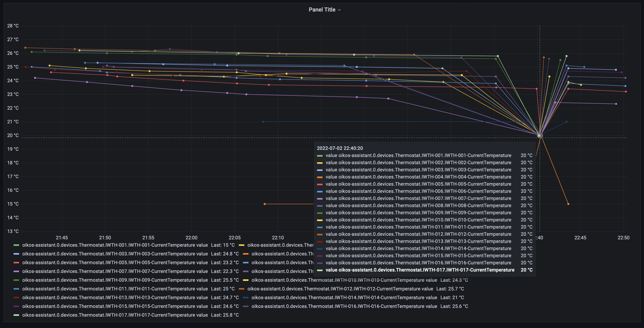Click the red line icon beside IWTH-013 legend

click(17, 297)
